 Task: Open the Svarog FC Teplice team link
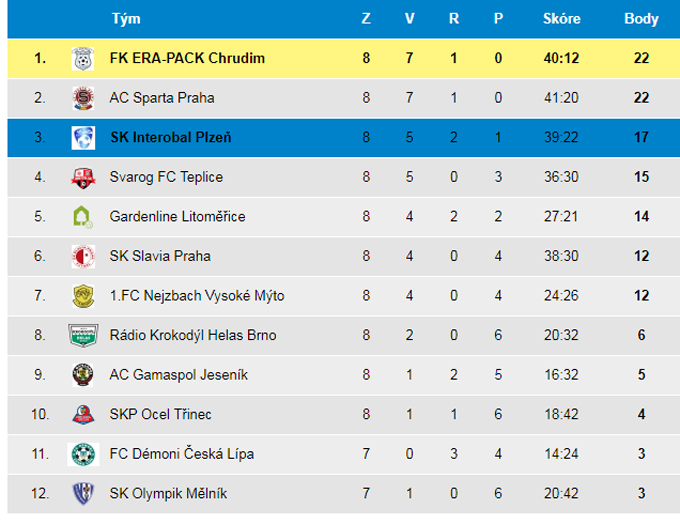point(166,177)
